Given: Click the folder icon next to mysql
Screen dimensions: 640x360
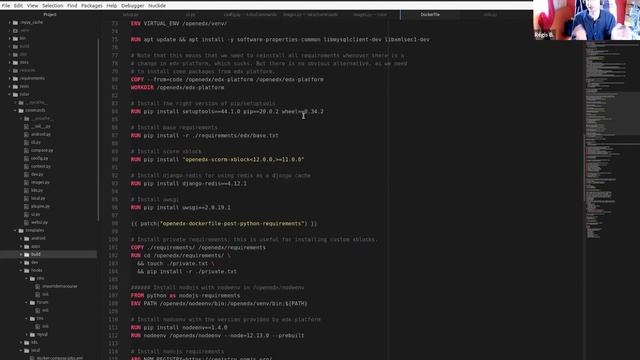Looking at the screenshot, I should 33,334.
